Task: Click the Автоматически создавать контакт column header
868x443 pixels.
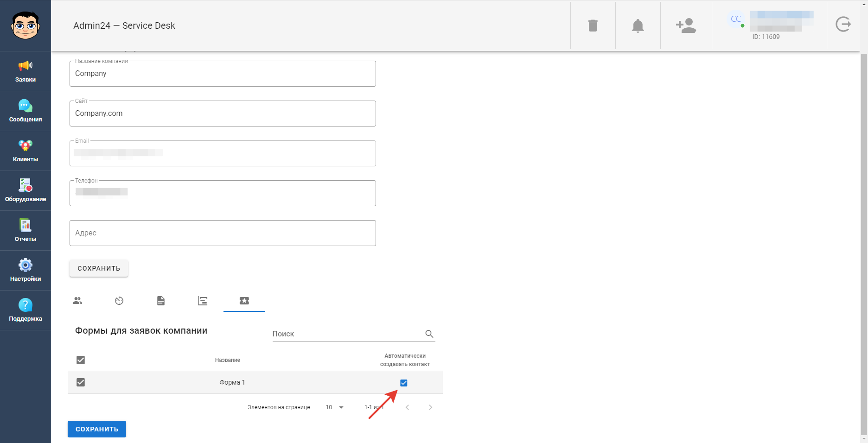Action: pyautogui.click(x=405, y=360)
